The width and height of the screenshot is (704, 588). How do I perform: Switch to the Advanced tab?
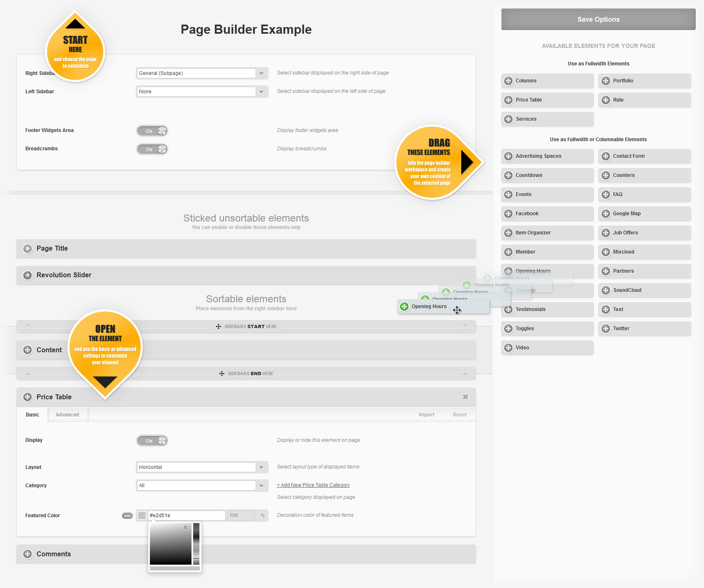tap(67, 415)
